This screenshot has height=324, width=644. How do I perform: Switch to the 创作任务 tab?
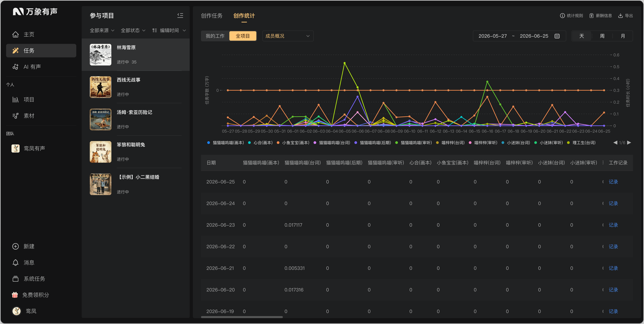(211, 16)
